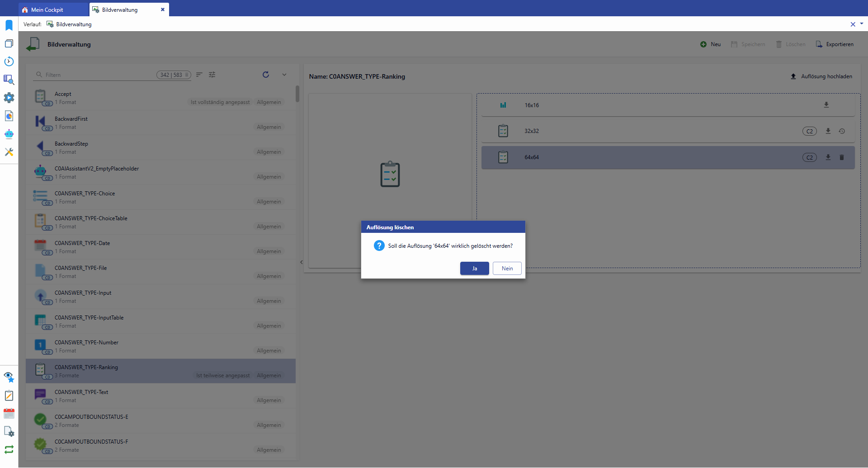Screen dimensions: 868x468
Task: Open filter settings sliders icon
Action: coord(212,75)
